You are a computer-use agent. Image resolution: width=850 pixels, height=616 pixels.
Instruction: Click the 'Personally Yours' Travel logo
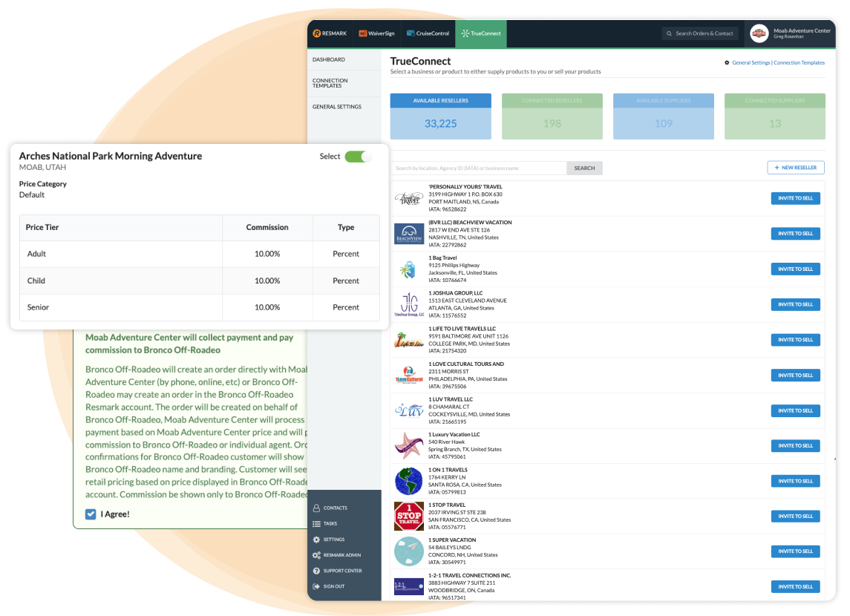pyautogui.click(x=409, y=199)
